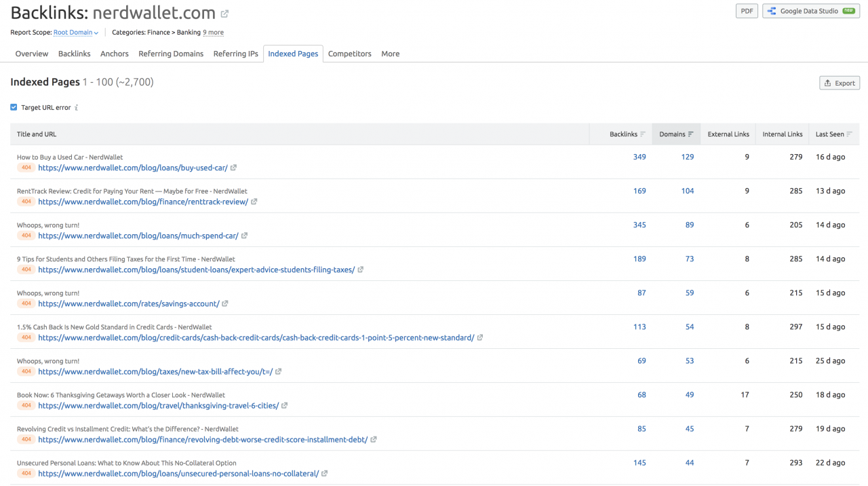
Task: Open the unsecured-personal-loans-no-collateral URL link
Action: (x=178, y=473)
